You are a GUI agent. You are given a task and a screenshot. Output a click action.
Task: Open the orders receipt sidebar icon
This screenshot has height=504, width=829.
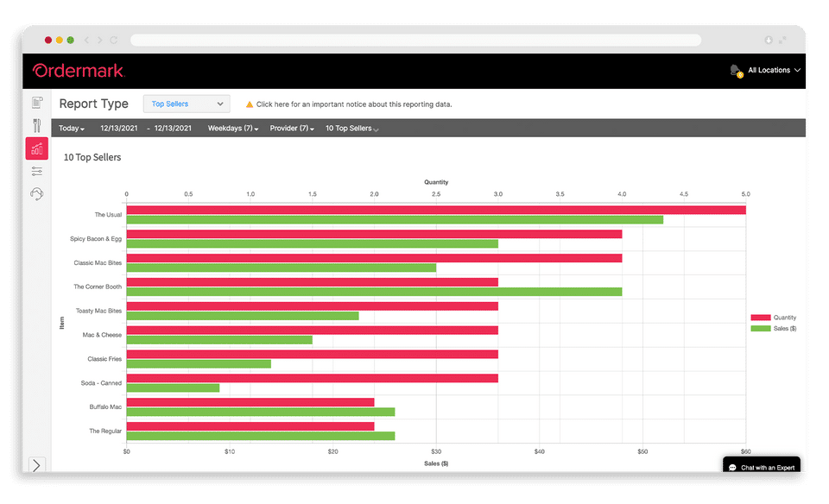pyautogui.click(x=37, y=103)
